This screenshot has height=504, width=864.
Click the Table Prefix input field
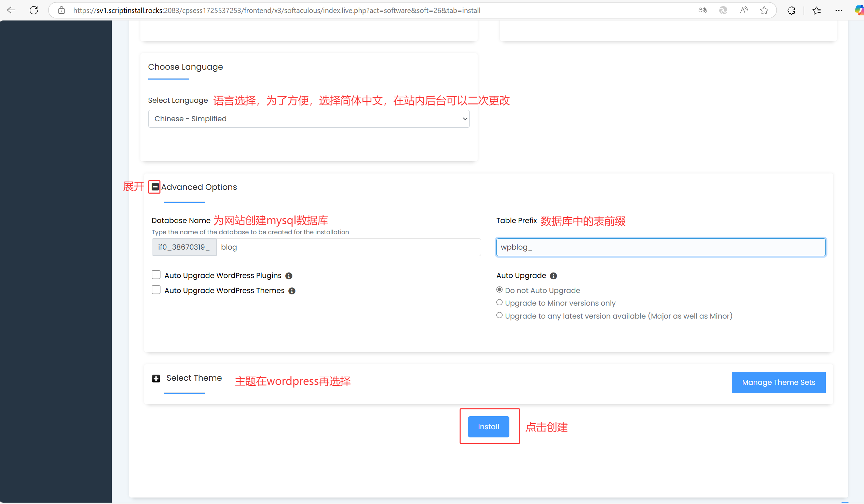[660, 247]
